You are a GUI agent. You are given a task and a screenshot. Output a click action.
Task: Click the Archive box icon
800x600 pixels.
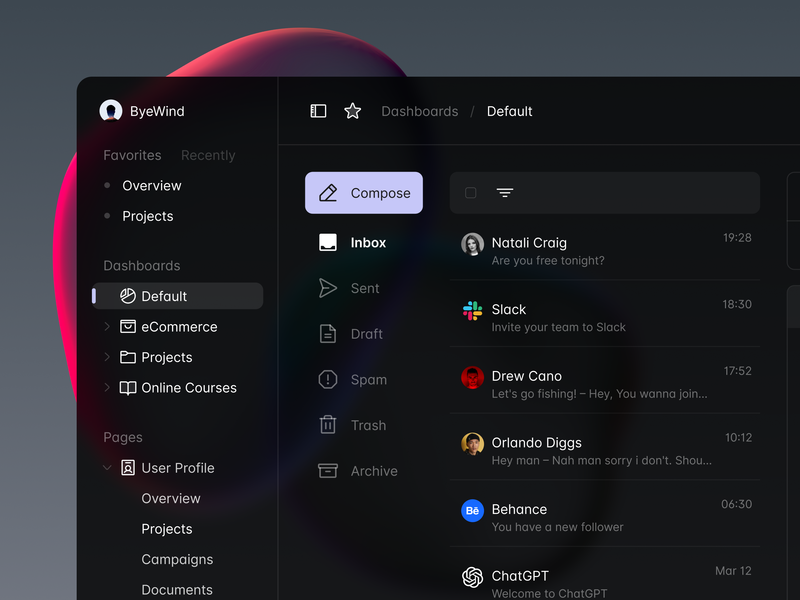tap(328, 470)
